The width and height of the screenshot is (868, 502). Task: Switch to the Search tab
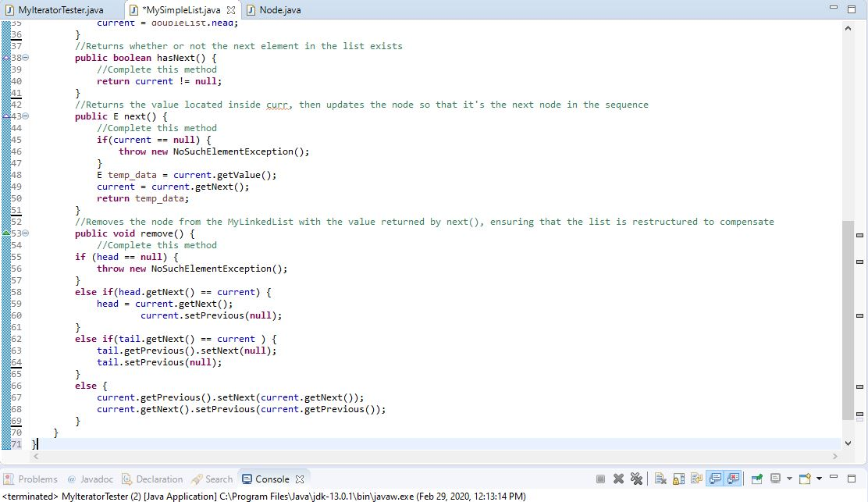pos(212,479)
